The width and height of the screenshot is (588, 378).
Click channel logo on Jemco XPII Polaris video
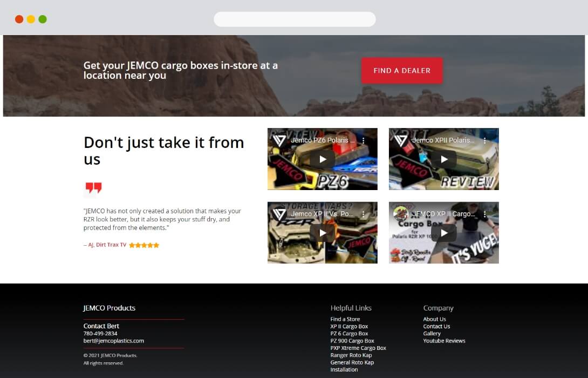400,140
